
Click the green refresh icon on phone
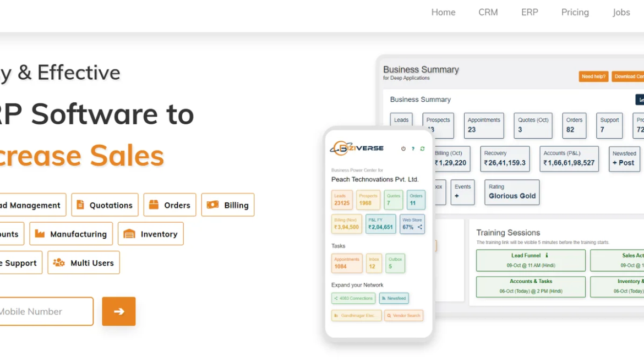tap(422, 148)
